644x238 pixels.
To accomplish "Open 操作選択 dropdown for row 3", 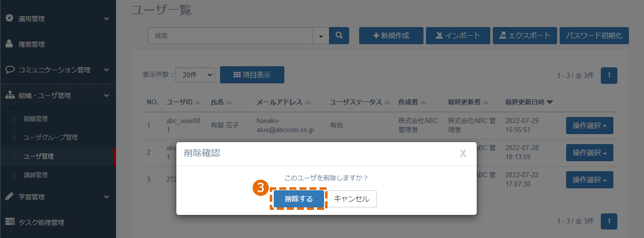I will tap(590, 180).
